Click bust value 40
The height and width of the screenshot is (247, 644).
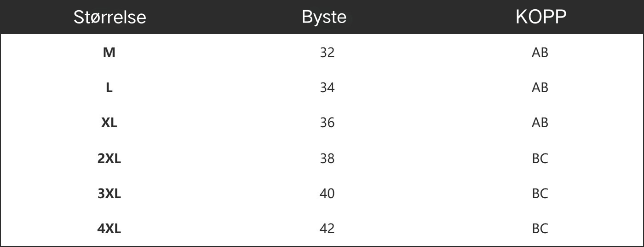[x=327, y=194]
